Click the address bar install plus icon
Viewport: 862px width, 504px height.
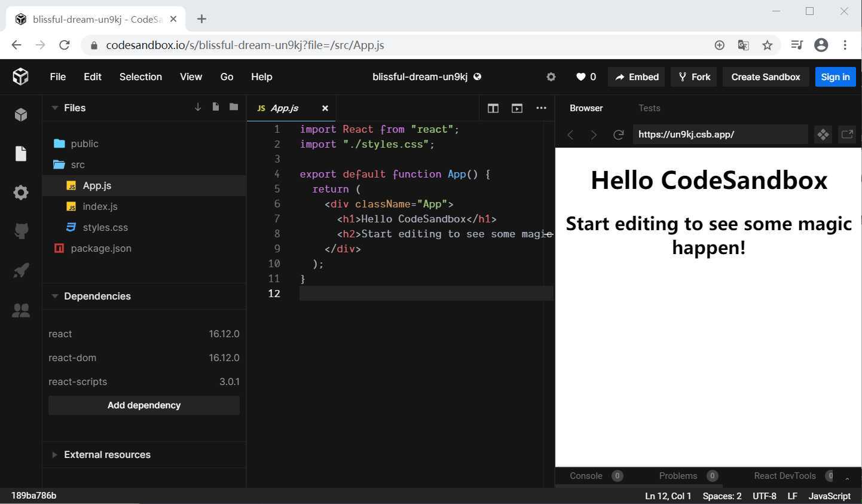pos(720,45)
